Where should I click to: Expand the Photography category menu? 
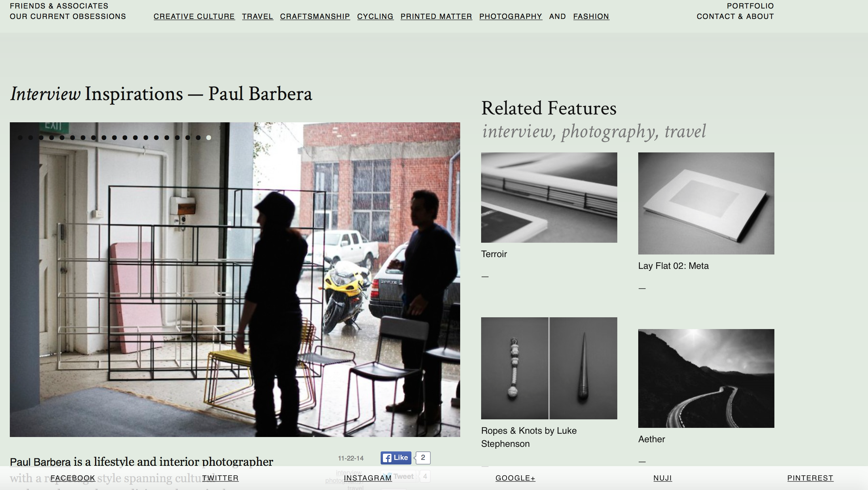510,16
